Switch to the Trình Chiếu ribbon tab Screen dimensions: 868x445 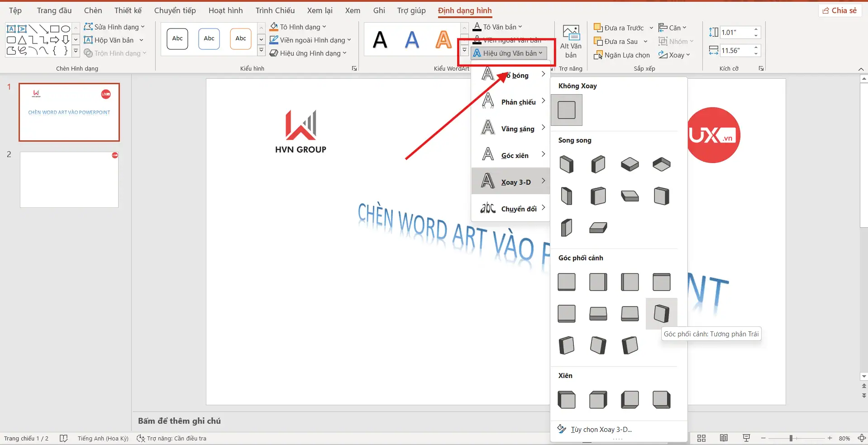pos(275,10)
